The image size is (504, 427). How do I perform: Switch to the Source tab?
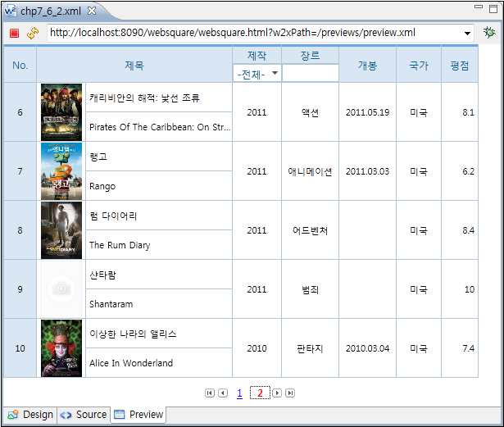[x=84, y=415]
